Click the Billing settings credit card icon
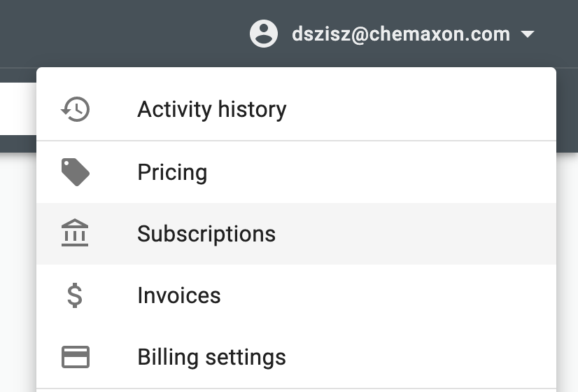Screen dimensions: 578x392 [x=75, y=357]
